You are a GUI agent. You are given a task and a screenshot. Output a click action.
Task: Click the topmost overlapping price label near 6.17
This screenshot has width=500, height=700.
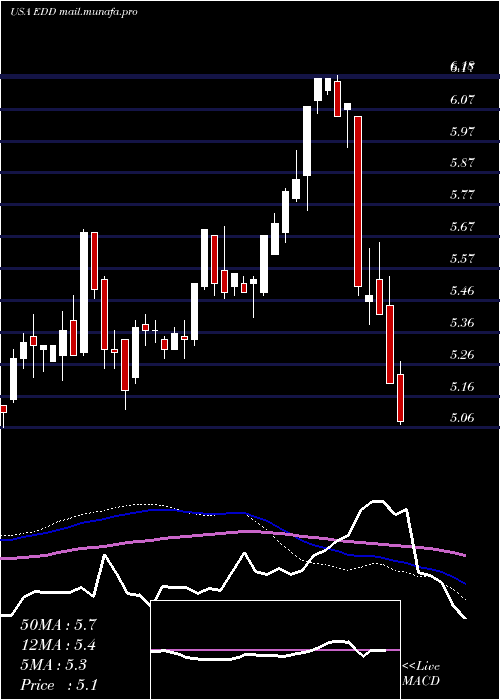tap(462, 67)
